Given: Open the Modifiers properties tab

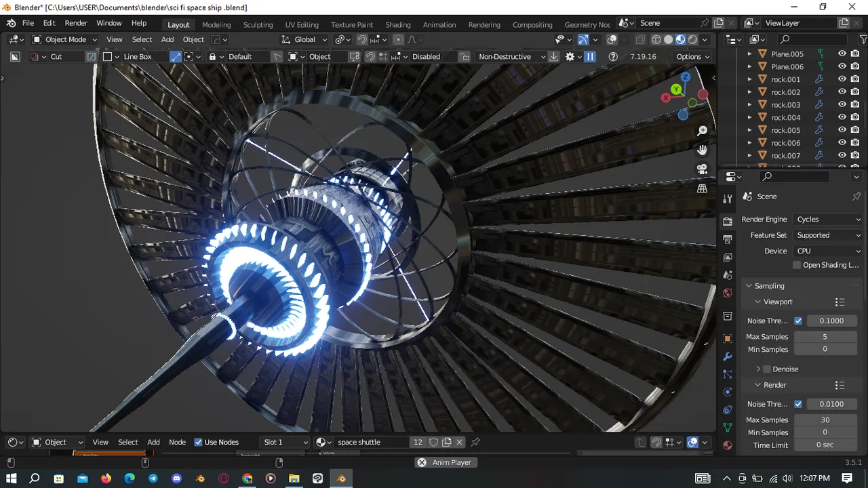Looking at the screenshot, I should point(728,357).
